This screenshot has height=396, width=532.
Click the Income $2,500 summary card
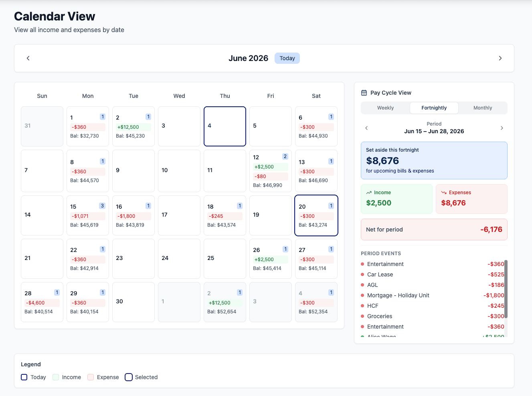tap(396, 199)
